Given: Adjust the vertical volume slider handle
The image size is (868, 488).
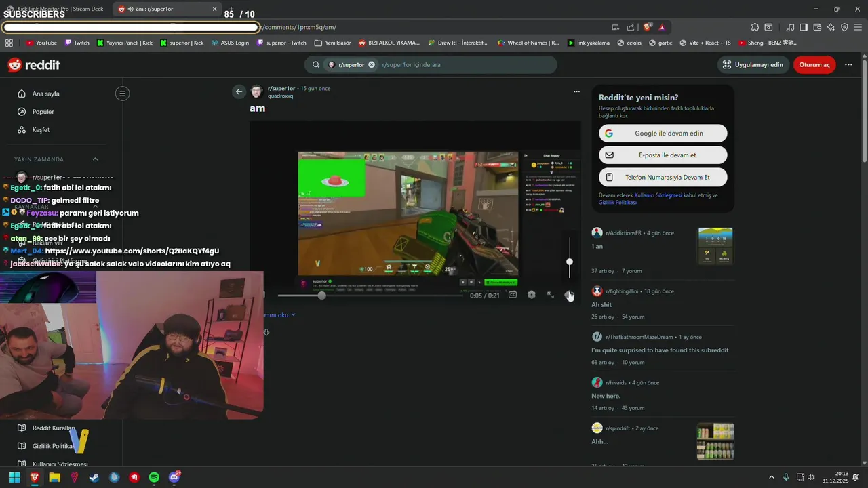Looking at the screenshot, I should click(570, 262).
